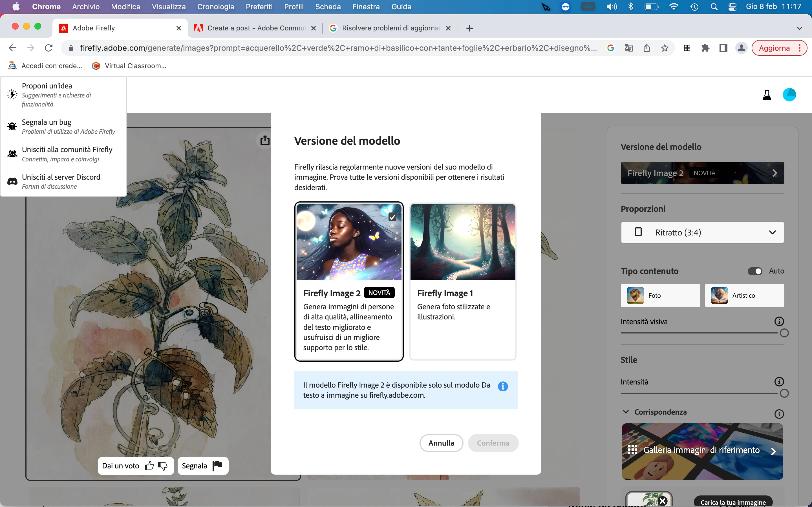Click the share icon on generated image
812x507 pixels.
tap(265, 140)
